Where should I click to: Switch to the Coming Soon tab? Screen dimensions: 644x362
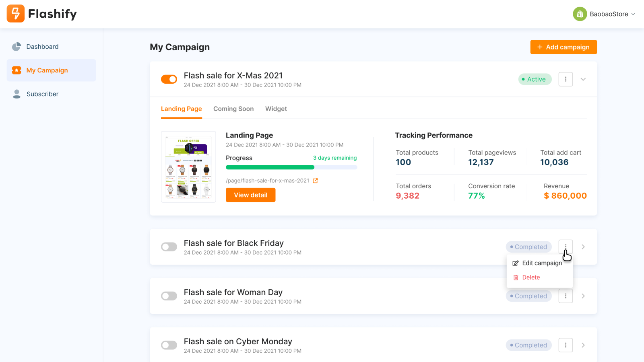point(233,109)
